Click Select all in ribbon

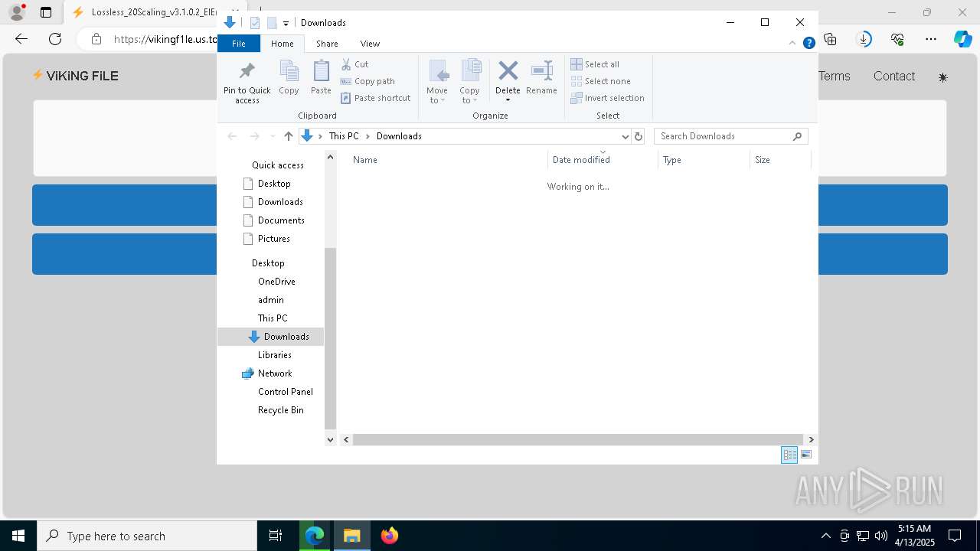(596, 64)
